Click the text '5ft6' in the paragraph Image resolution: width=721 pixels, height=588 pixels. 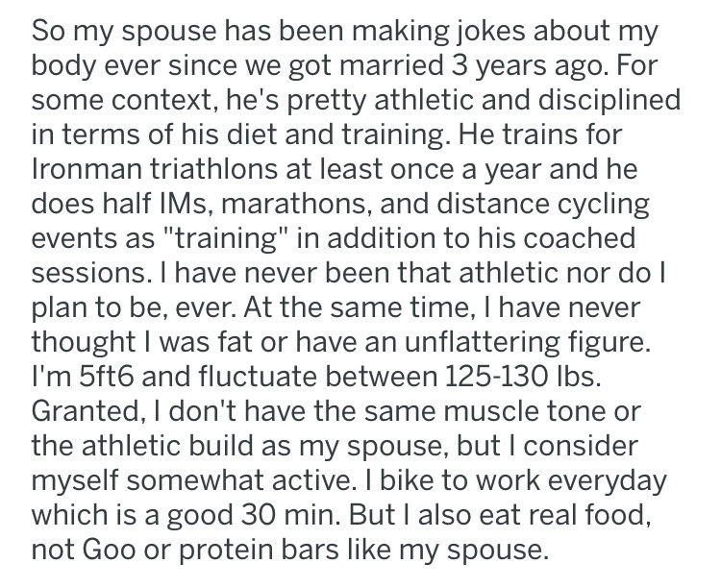coord(106,376)
